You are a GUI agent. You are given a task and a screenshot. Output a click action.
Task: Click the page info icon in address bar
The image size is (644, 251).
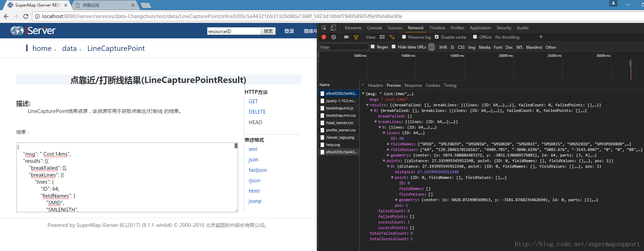click(37, 16)
